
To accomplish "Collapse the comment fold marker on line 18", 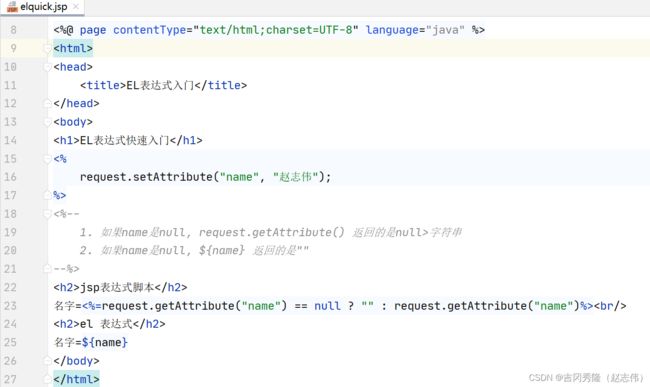I will (47, 214).
